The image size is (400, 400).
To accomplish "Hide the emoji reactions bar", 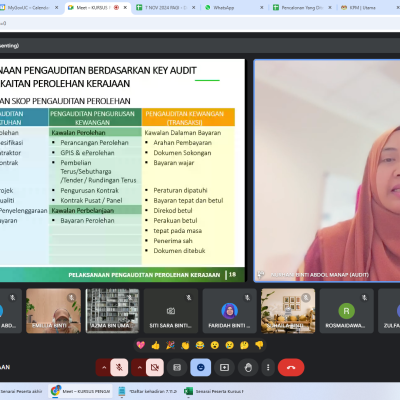I will [x=201, y=367].
